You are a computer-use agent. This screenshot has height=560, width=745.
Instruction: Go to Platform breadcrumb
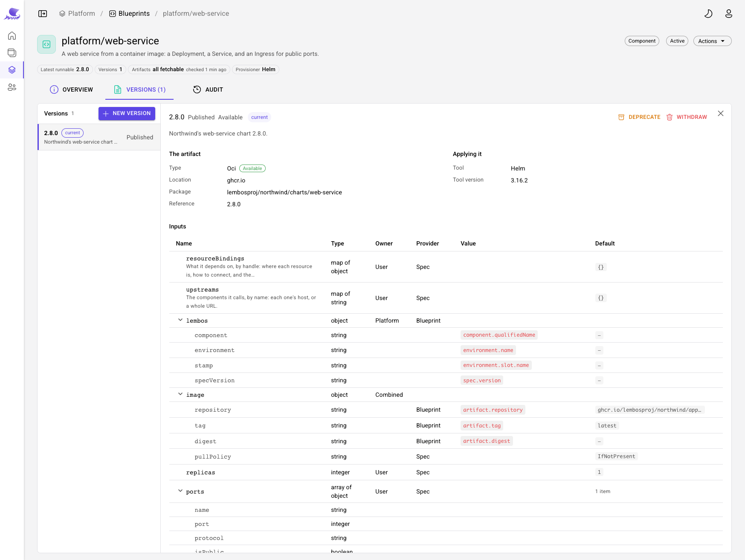click(x=77, y=14)
